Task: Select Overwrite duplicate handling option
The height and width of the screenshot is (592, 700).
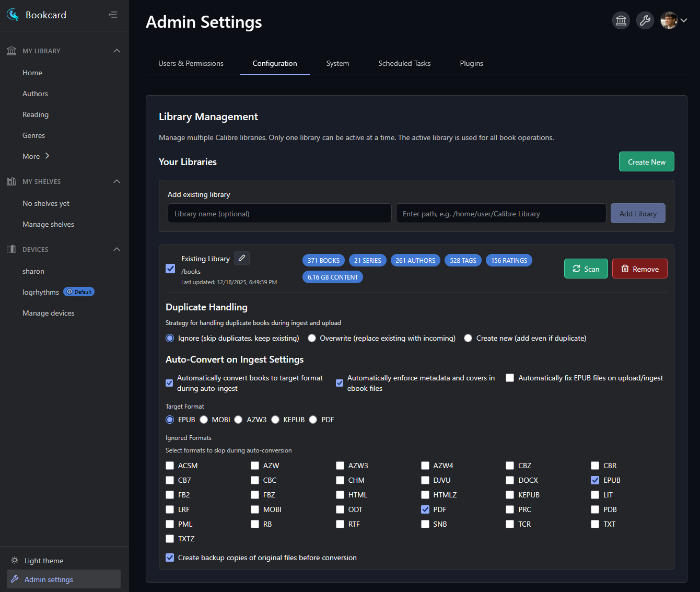Action: 312,338
